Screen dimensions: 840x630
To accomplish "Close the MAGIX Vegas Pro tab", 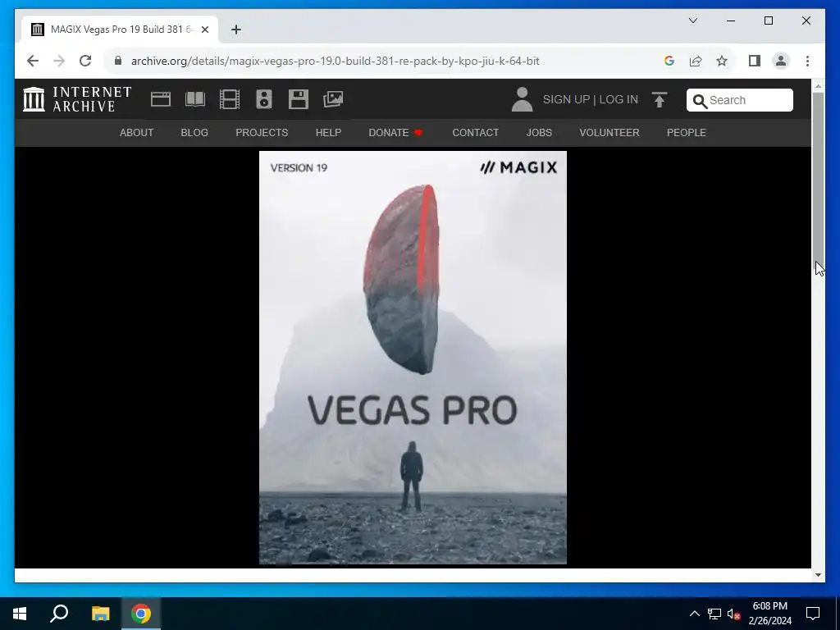I will (x=205, y=30).
